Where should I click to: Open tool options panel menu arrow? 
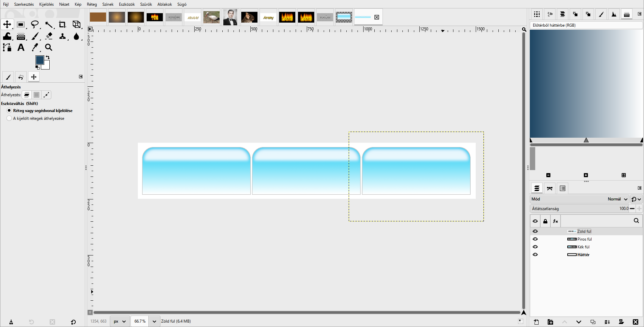click(81, 77)
